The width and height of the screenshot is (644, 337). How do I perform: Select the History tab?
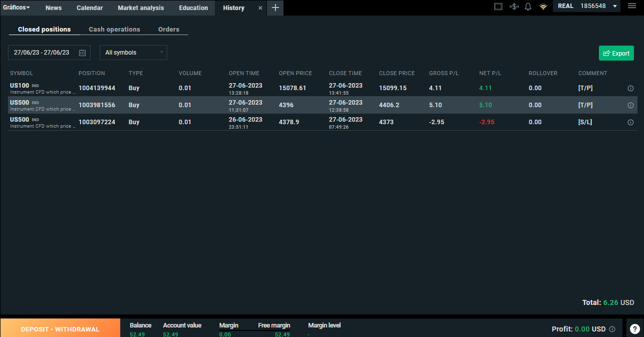234,8
